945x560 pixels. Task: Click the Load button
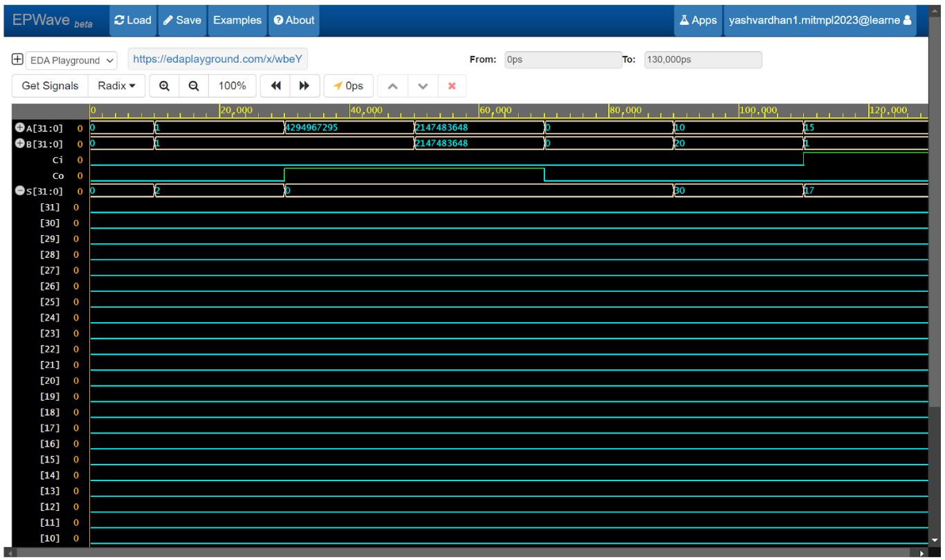coord(133,20)
